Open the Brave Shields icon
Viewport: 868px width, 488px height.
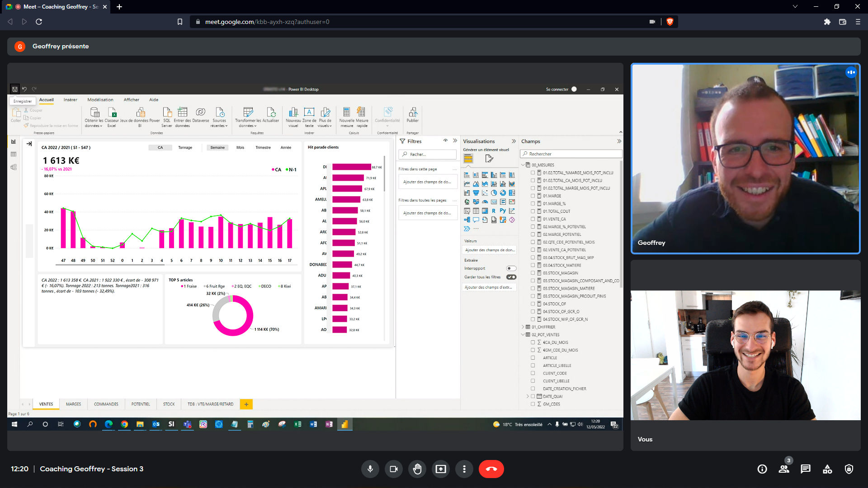(x=670, y=22)
